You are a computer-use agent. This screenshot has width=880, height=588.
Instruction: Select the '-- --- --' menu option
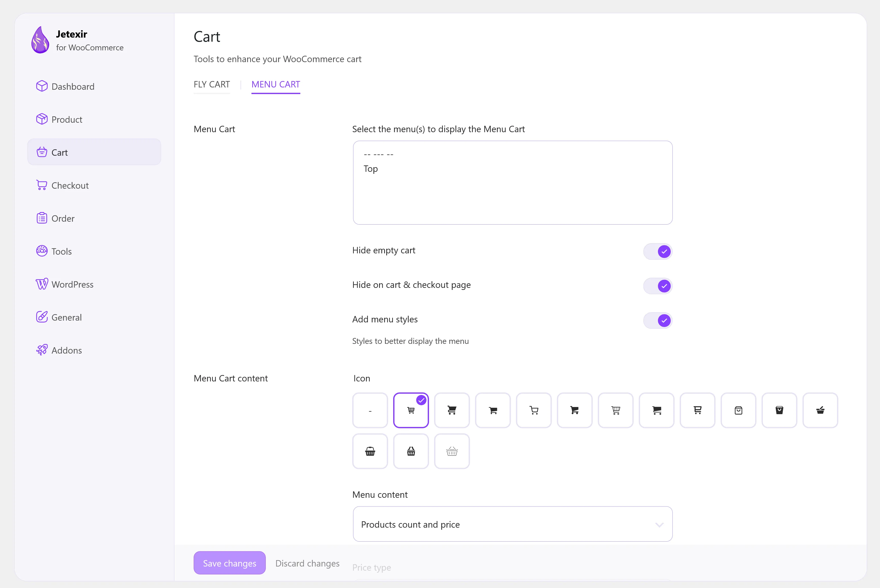pyautogui.click(x=379, y=154)
